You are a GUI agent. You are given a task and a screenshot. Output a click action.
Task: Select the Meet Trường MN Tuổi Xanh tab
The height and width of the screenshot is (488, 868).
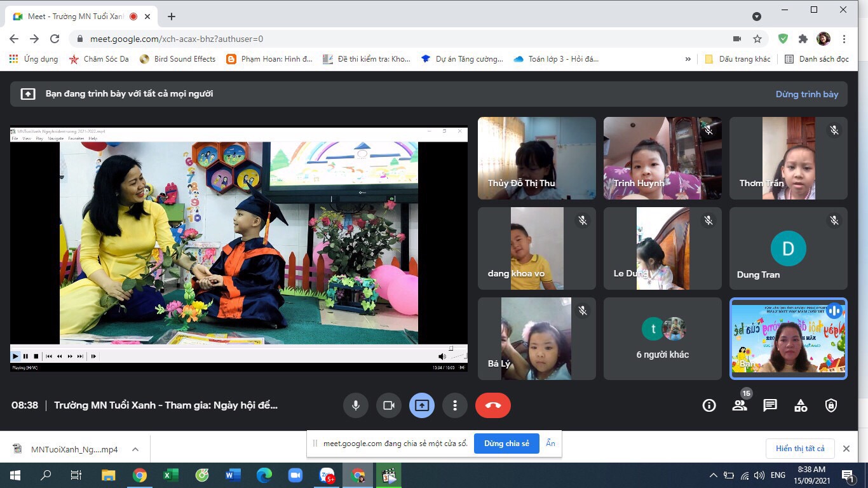pyautogui.click(x=75, y=17)
